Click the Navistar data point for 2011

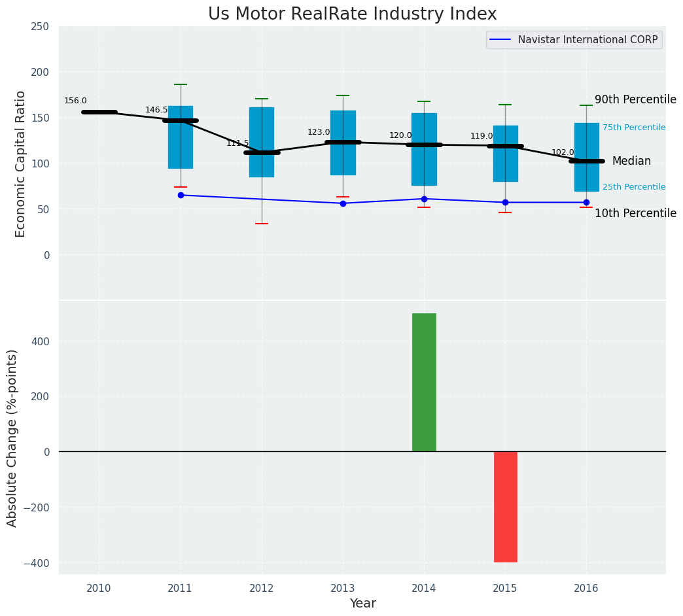pyautogui.click(x=181, y=195)
